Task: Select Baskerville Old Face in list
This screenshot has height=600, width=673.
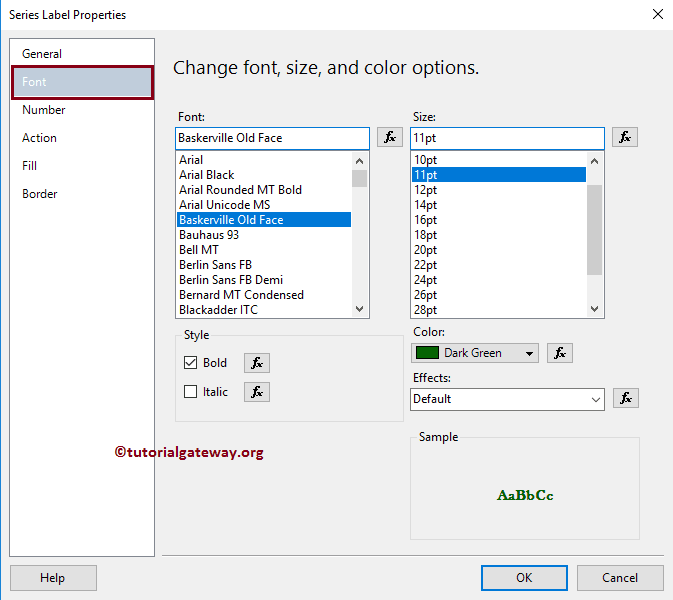Action: (x=264, y=220)
